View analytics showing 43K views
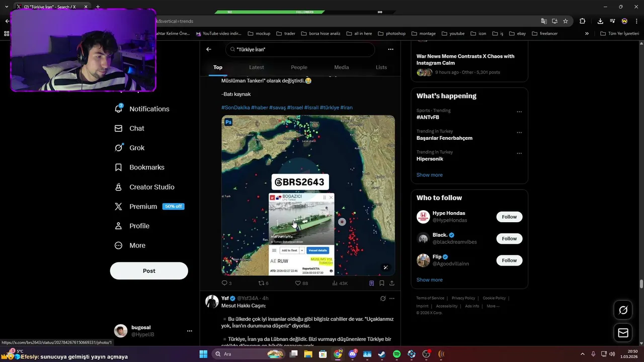The height and width of the screenshot is (362, 644). [x=340, y=283]
